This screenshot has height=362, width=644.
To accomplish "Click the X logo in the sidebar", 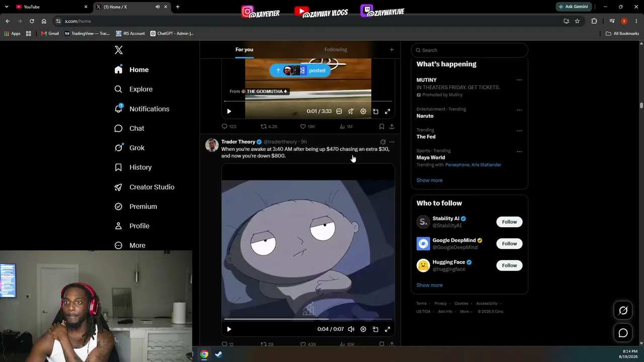I will [x=119, y=50].
